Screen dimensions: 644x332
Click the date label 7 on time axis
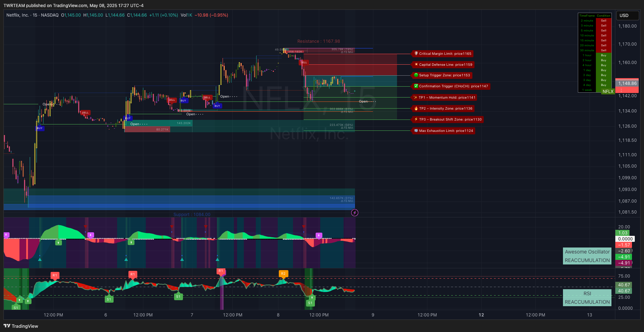coord(192,315)
